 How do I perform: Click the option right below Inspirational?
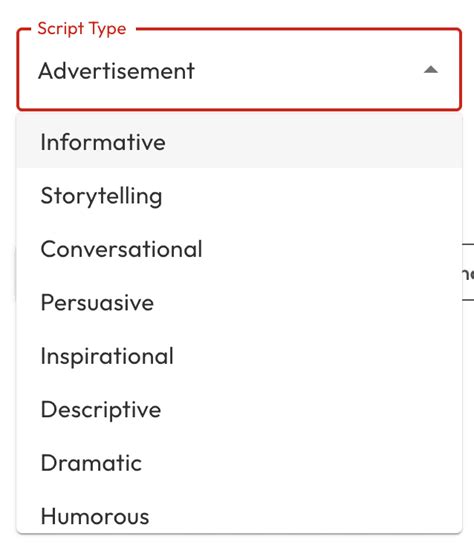point(239,409)
